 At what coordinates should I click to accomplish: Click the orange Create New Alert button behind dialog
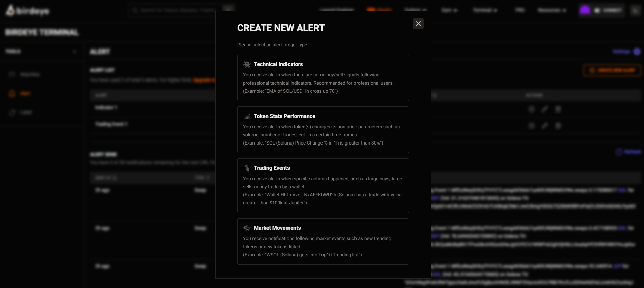(612, 70)
